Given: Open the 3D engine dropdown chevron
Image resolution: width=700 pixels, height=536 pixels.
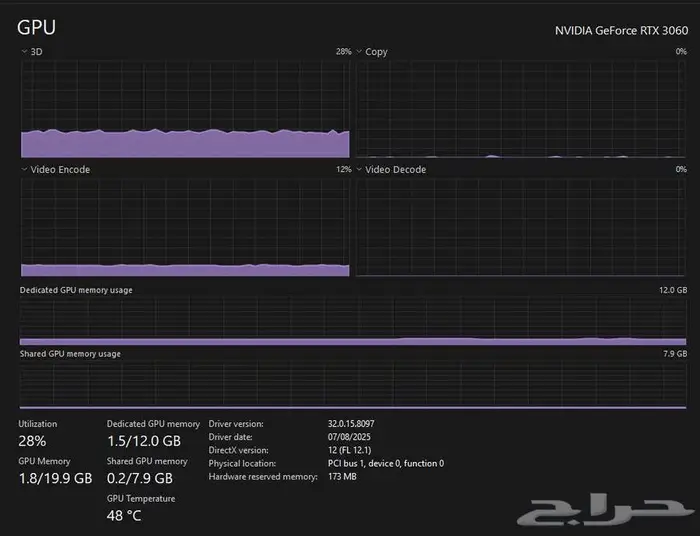Looking at the screenshot, I should [24, 51].
